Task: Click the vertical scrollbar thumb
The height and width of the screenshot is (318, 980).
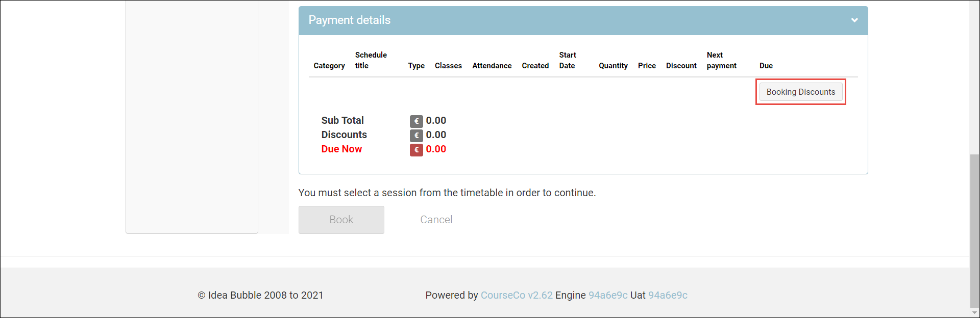Action: coord(974,229)
